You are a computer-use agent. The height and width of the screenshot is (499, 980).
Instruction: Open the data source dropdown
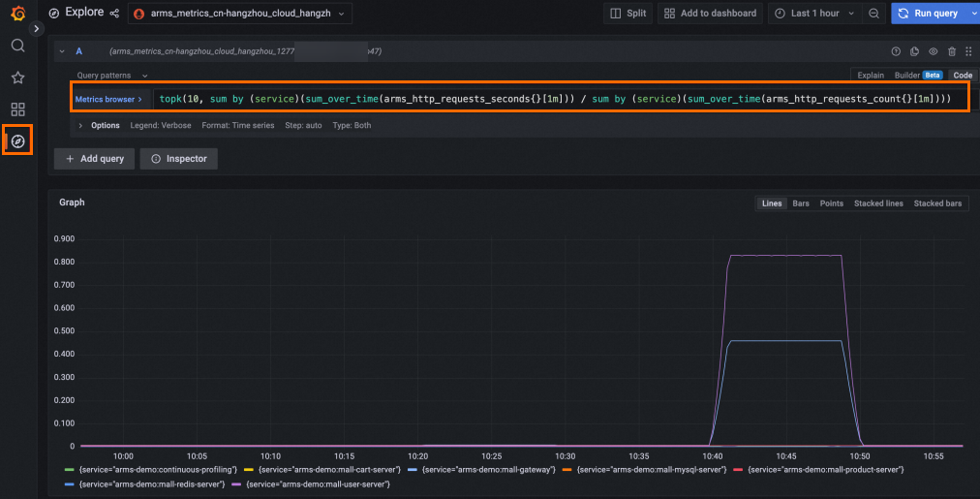coord(240,14)
